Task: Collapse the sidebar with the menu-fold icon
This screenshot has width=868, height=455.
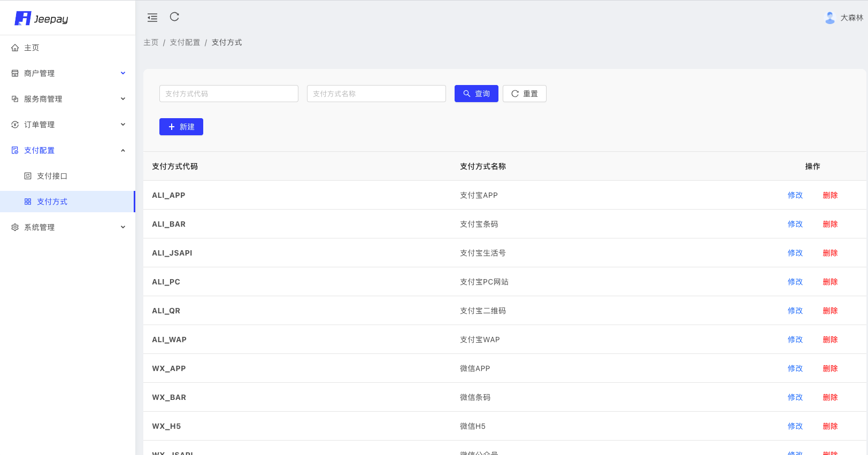Action: point(152,18)
